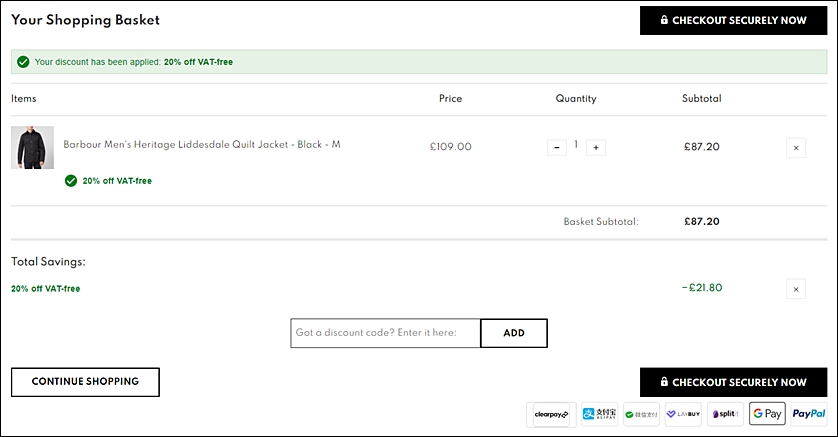The height and width of the screenshot is (437, 838).
Task: Click ADD discount code button
Action: pyautogui.click(x=514, y=333)
